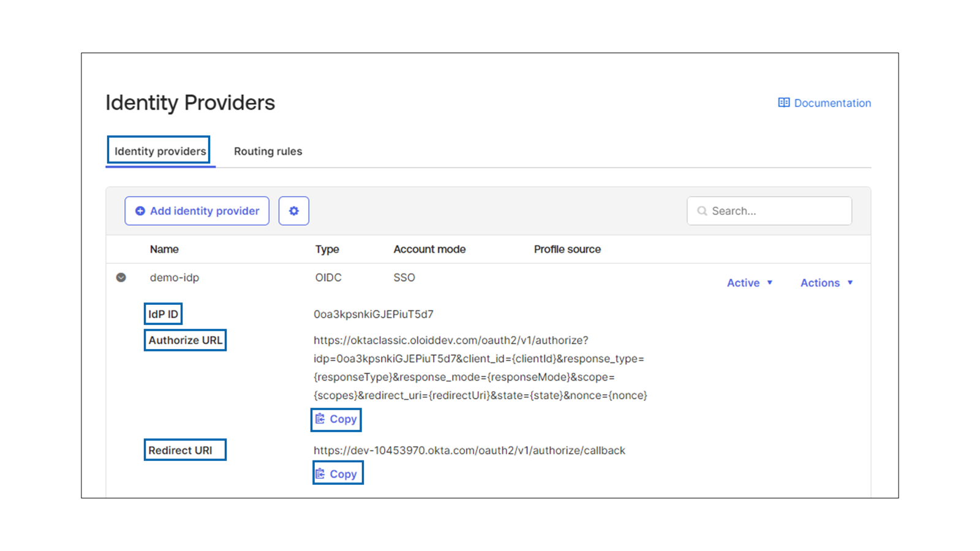Click Add identity provider button
This screenshot has width=980, height=551.
[x=197, y=211]
